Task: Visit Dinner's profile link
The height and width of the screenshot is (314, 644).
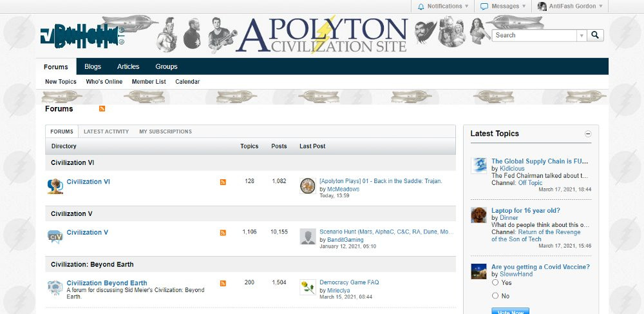Action: 509,218
